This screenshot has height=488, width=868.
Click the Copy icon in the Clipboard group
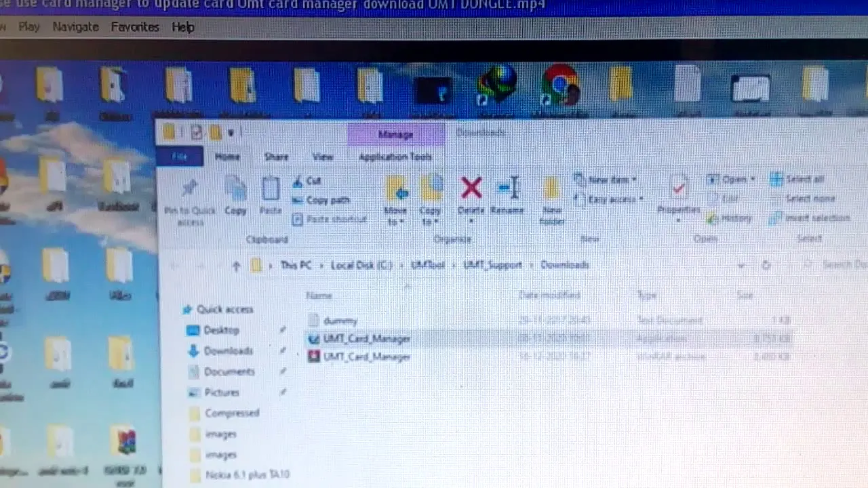coord(235,188)
